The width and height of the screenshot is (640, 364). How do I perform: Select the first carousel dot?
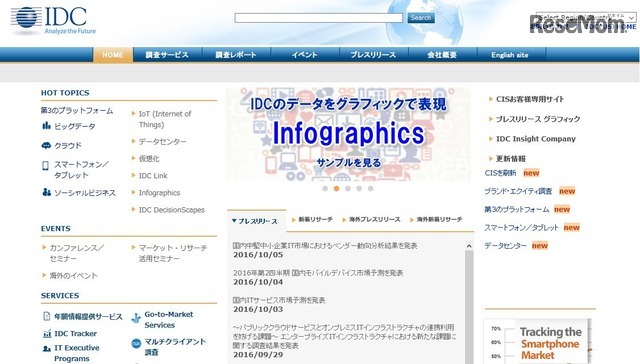coord(325,189)
